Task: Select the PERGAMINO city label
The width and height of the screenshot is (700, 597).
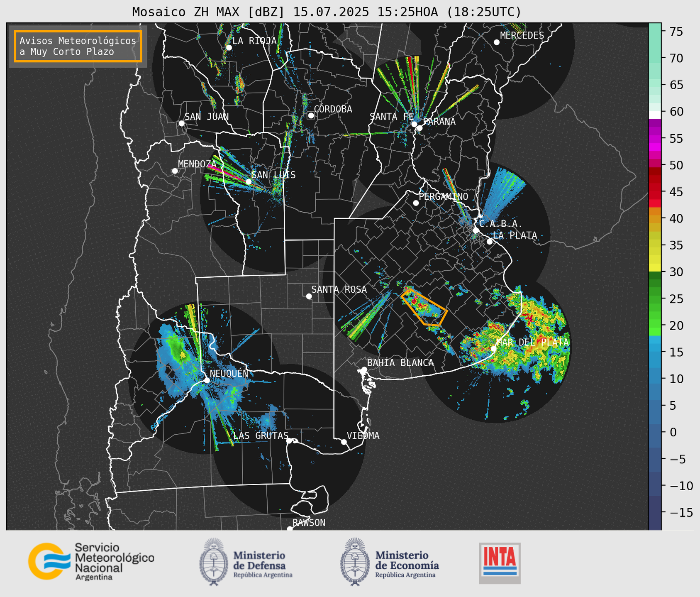Action: click(444, 196)
